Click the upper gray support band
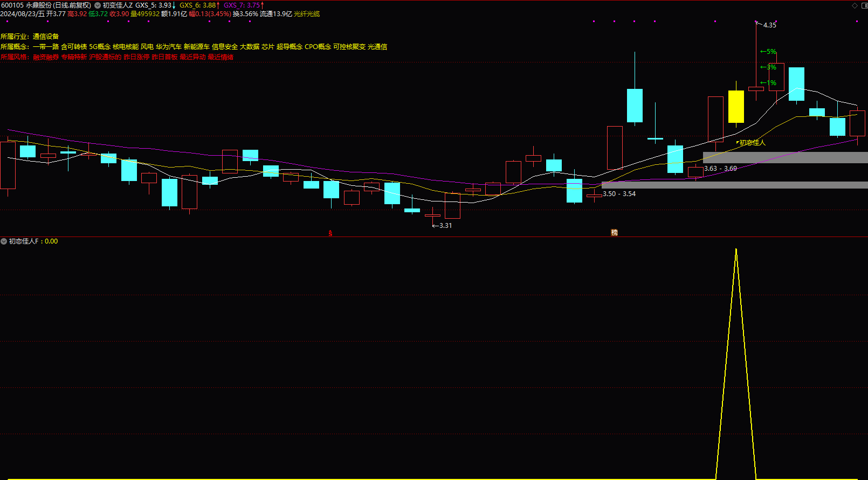The height and width of the screenshot is (480, 868). [786, 157]
